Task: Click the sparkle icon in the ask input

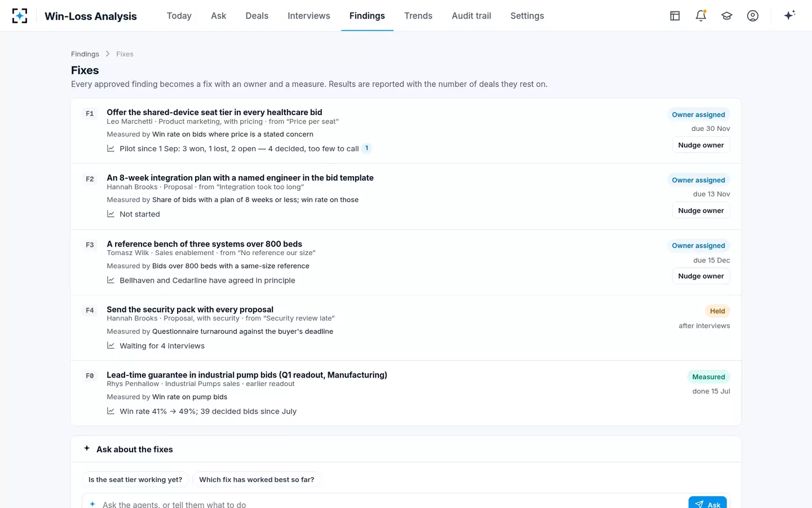Action: click(x=92, y=503)
